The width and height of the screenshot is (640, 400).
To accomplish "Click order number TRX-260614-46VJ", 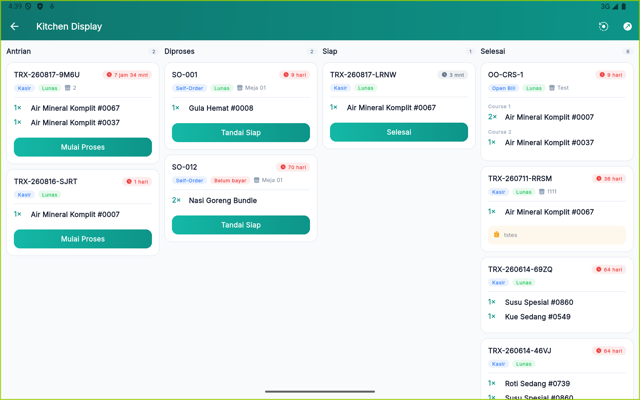I will 520,351.
